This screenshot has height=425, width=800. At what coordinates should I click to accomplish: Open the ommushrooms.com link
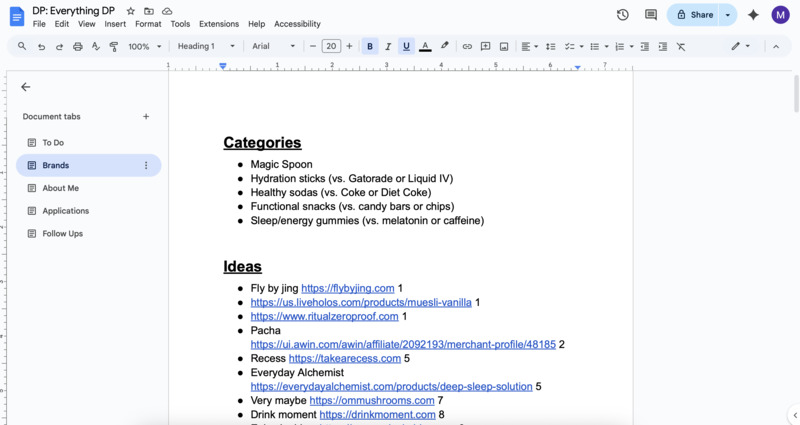(372, 401)
